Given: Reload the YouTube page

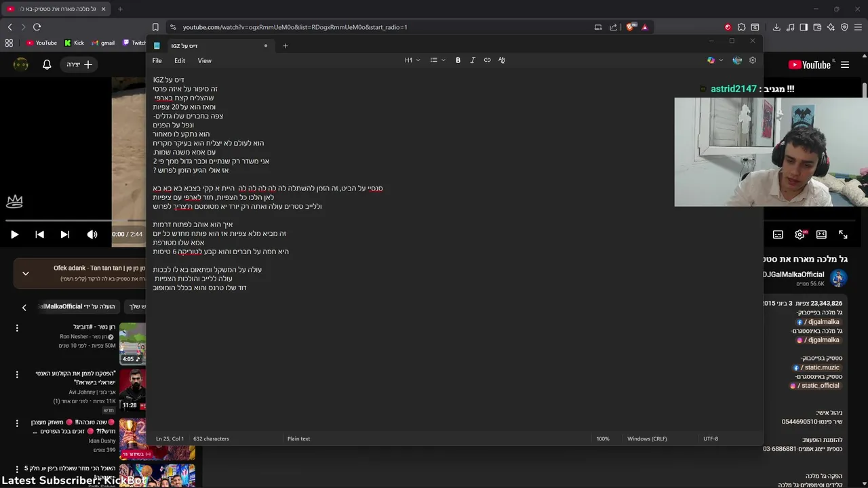Looking at the screenshot, I should pos(37,27).
